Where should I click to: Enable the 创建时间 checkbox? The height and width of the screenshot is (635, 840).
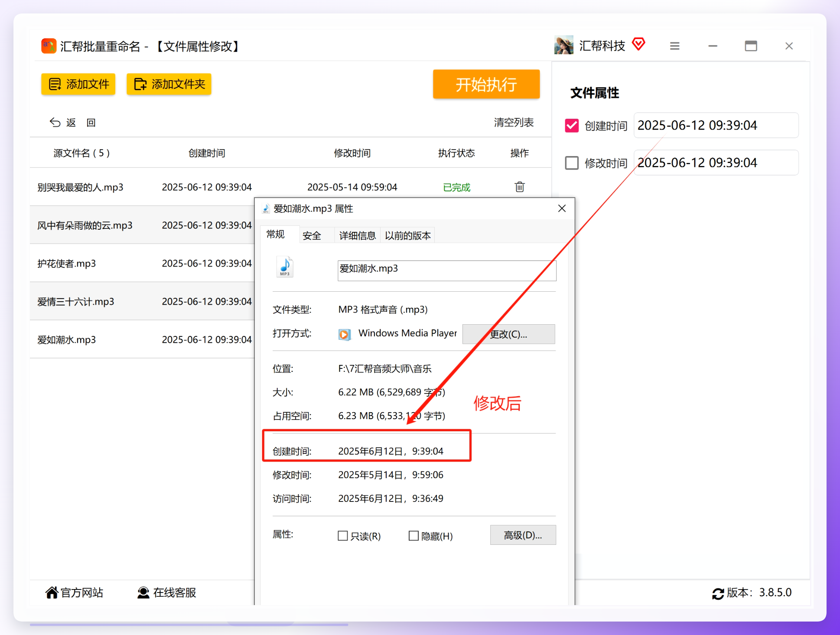[x=572, y=126]
